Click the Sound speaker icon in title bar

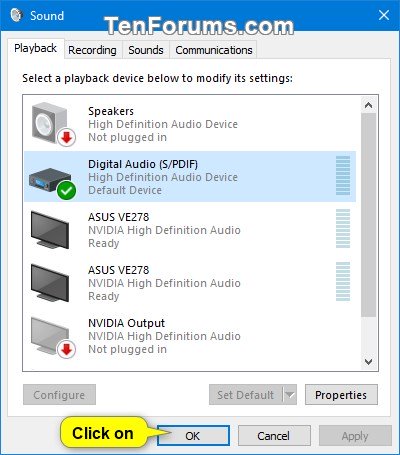16,15
